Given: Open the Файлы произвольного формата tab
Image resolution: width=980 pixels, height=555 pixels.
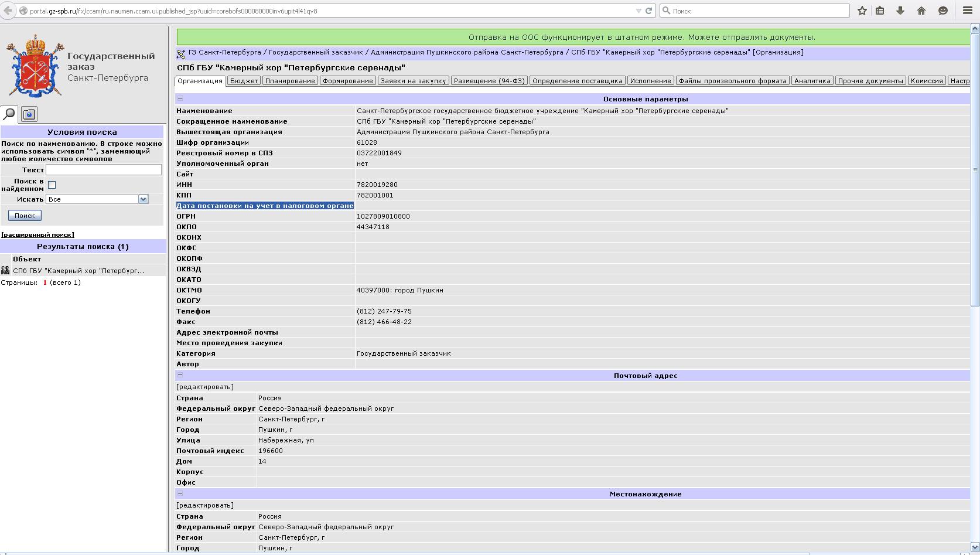Looking at the screenshot, I should [733, 81].
